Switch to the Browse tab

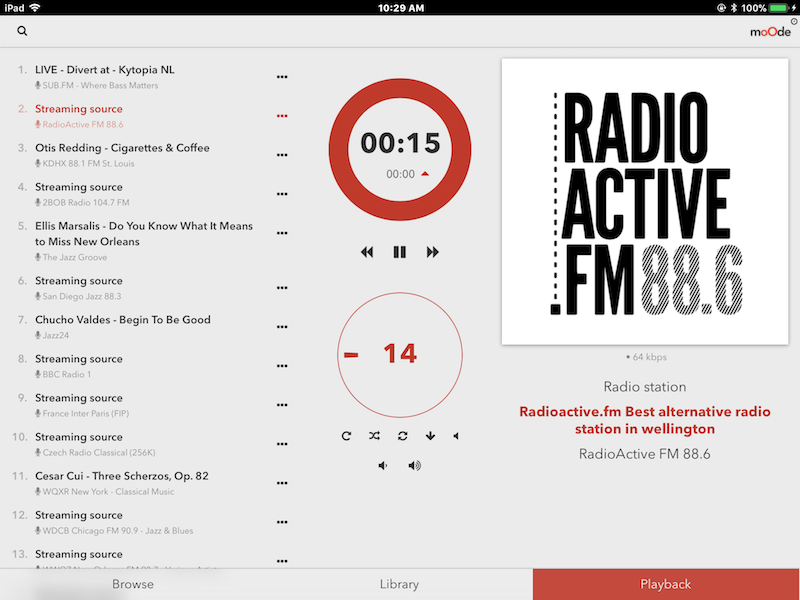point(133,584)
